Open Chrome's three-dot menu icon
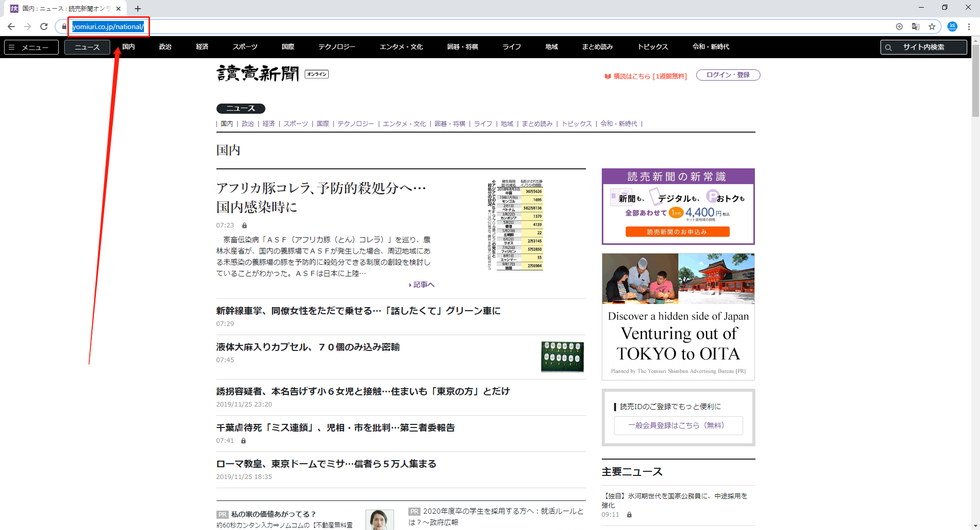This screenshot has width=980, height=530. [x=969, y=27]
